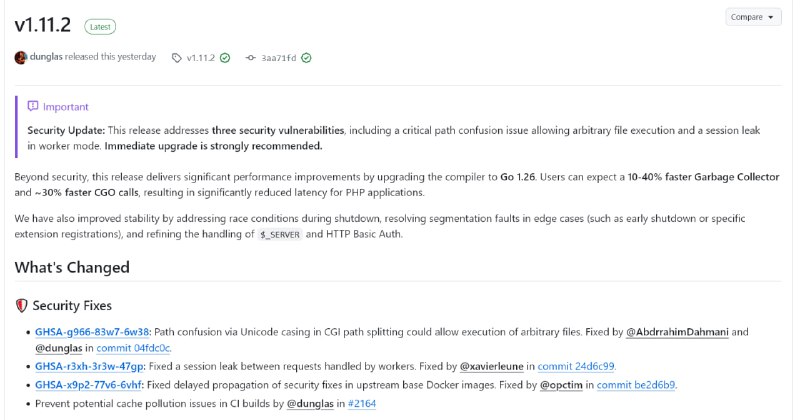800x420 pixels.
Task: Open commit 24d6c99 link
Action: tap(576, 366)
